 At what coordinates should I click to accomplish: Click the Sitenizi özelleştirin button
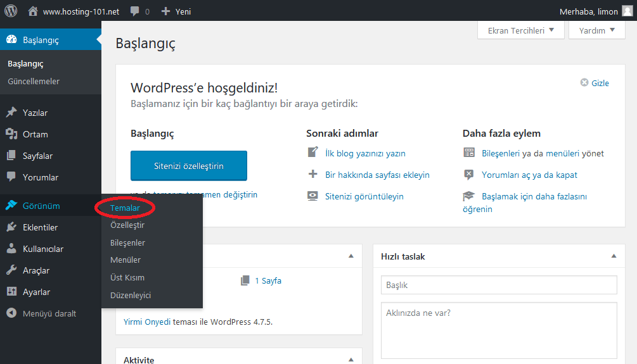coord(189,166)
